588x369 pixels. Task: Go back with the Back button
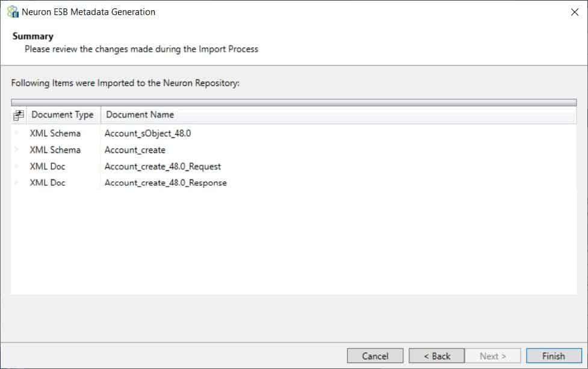[436, 356]
